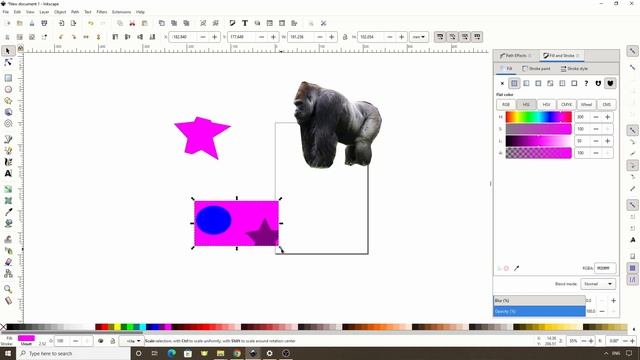The height and width of the screenshot is (360, 640).
Task: Open Text and Font dialog icon
Action: 244,23
